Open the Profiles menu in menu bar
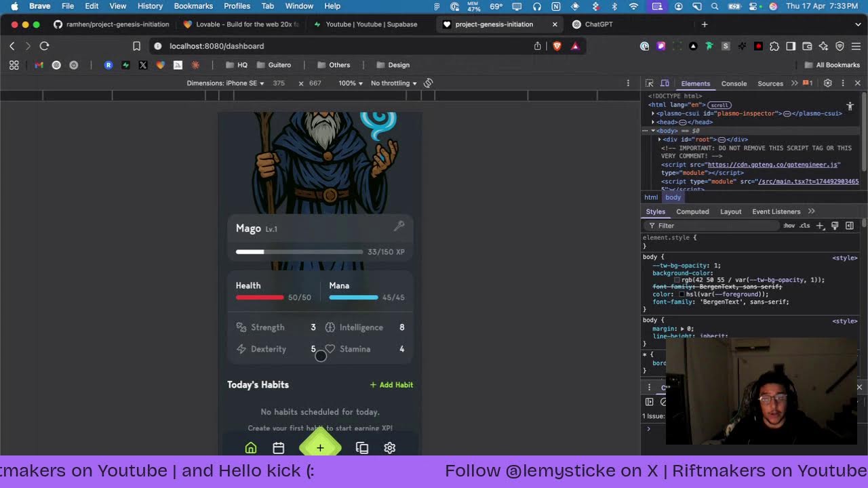868x488 pixels. click(x=237, y=6)
